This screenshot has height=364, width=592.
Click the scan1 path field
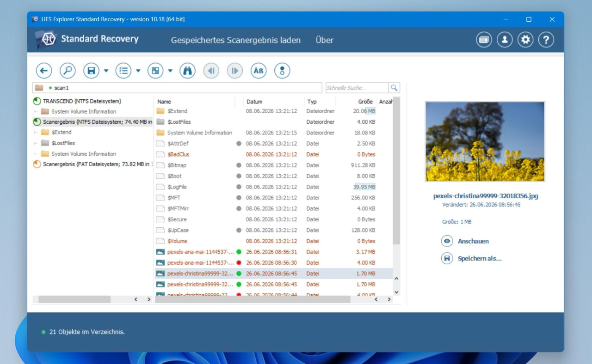click(x=177, y=88)
